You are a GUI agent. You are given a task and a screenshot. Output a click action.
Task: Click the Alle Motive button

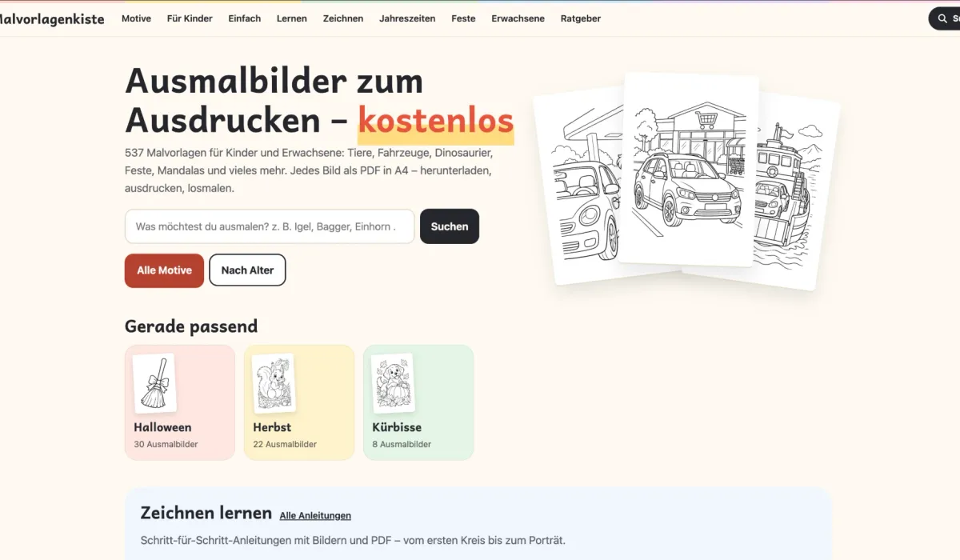[x=164, y=270]
